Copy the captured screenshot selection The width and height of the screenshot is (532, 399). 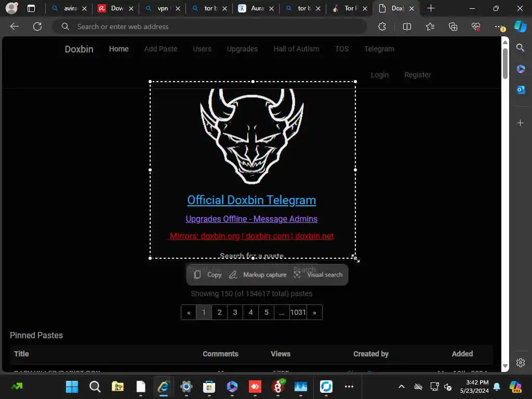208,275
